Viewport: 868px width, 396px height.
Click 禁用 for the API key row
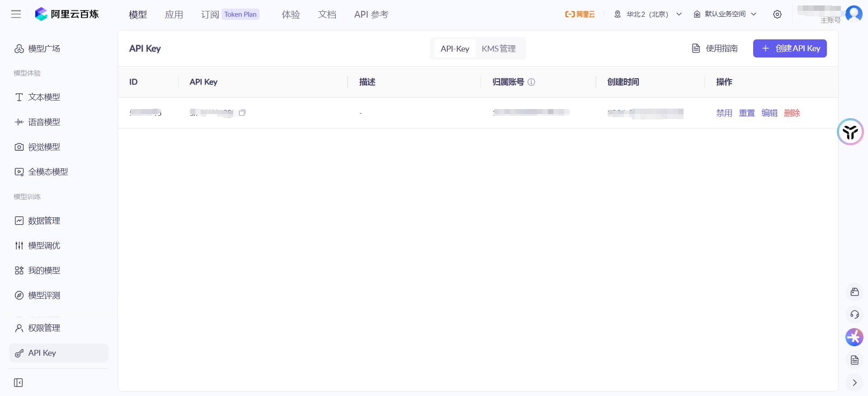point(724,113)
